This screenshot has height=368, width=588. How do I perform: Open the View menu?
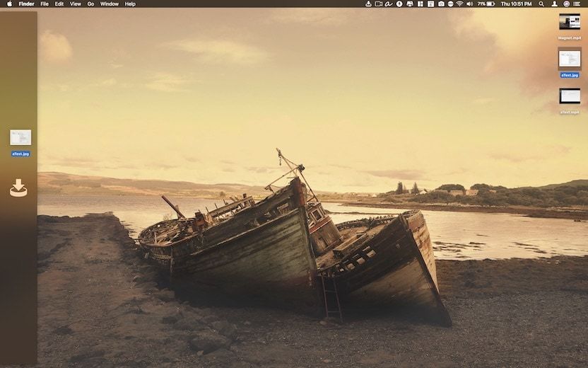click(x=75, y=4)
